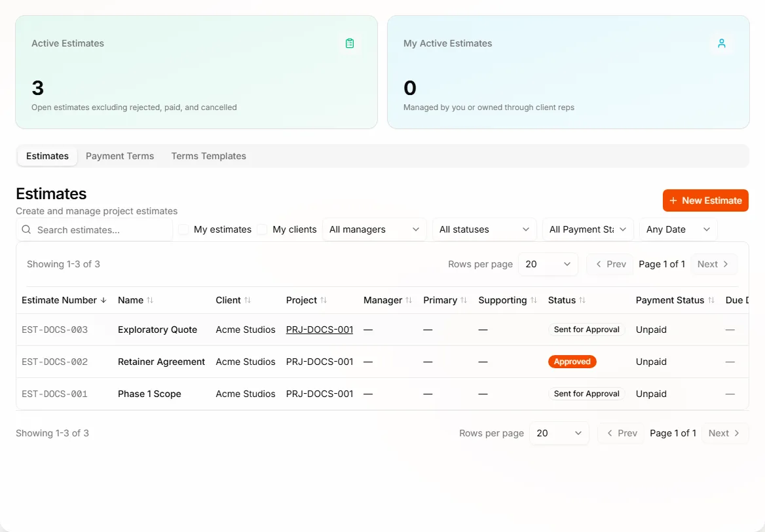Open project link PRJ-DOCS-001 in Exploratory Quote row
This screenshot has width=765, height=532.
point(320,330)
